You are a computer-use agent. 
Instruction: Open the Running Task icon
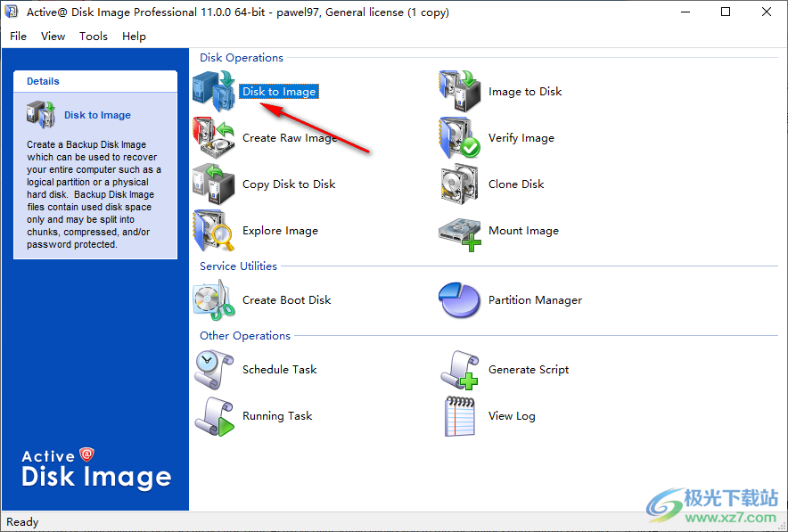pos(213,416)
